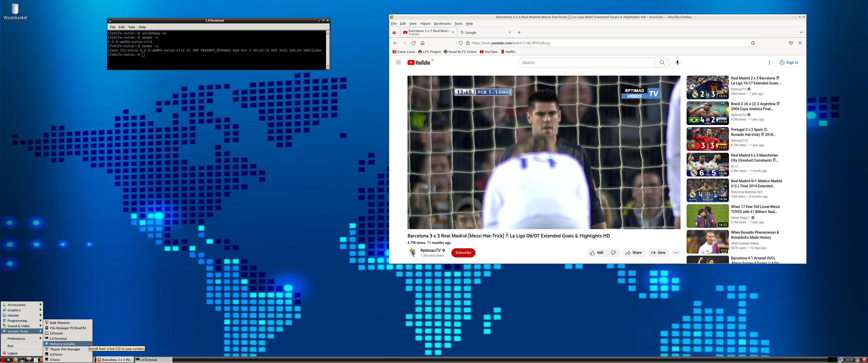Open Read BLFS Online bookmark
Screen dimensions: 868x363
460,51
